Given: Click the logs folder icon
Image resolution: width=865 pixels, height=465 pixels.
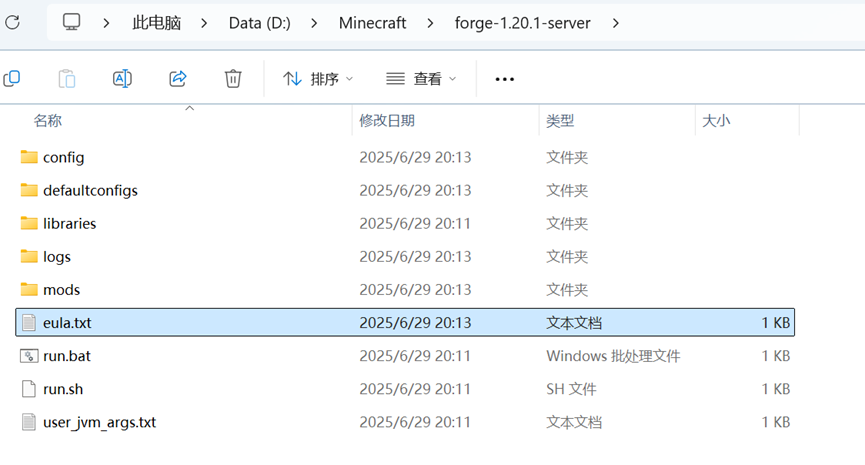Looking at the screenshot, I should [x=29, y=256].
